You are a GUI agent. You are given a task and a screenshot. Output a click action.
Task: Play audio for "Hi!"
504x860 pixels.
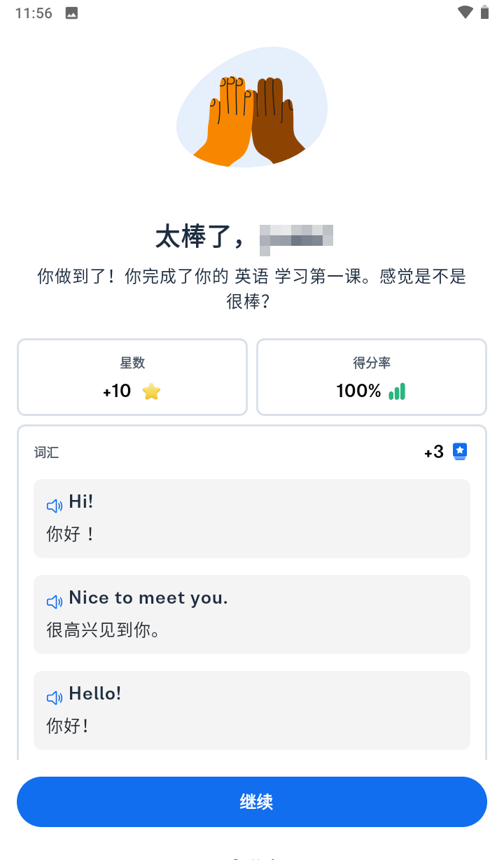coord(55,506)
